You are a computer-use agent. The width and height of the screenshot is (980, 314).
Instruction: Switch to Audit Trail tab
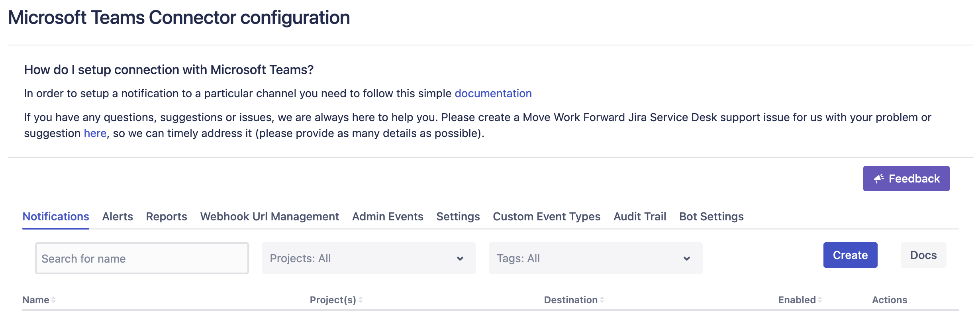(x=640, y=216)
